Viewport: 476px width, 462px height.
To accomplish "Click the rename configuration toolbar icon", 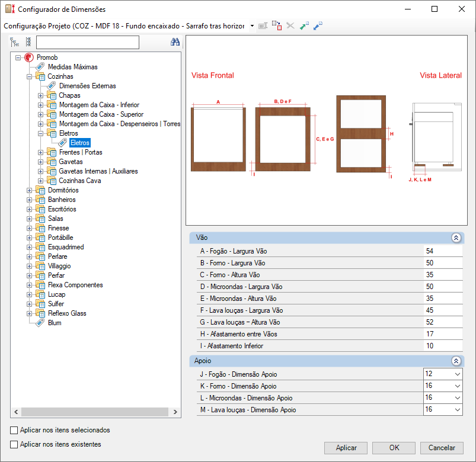I will point(263,26).
